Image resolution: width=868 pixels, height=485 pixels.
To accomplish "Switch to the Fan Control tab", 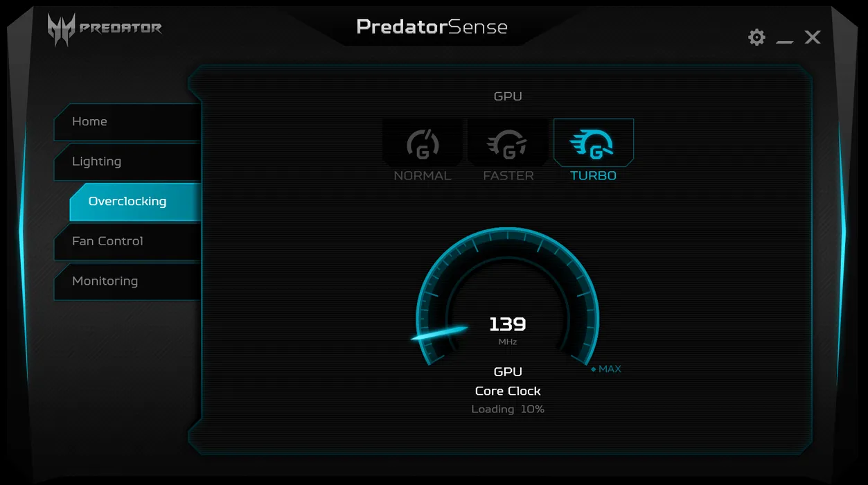I will [127, 241].
